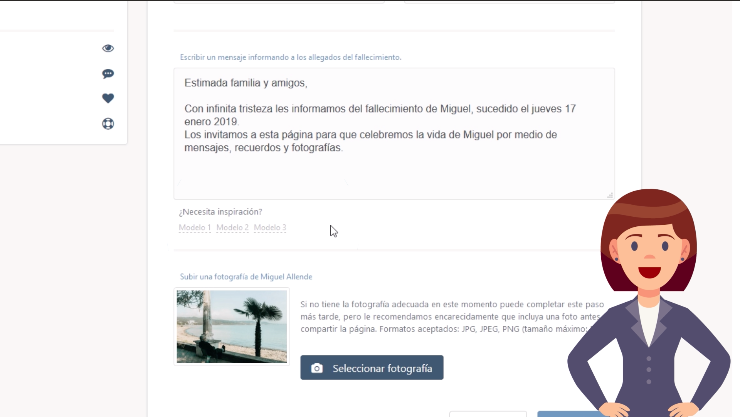The height and width of the screenshot is (417, 740).
Task: Click the 'Escribir un mensaje' field label
Action: [x=290, y=58]
